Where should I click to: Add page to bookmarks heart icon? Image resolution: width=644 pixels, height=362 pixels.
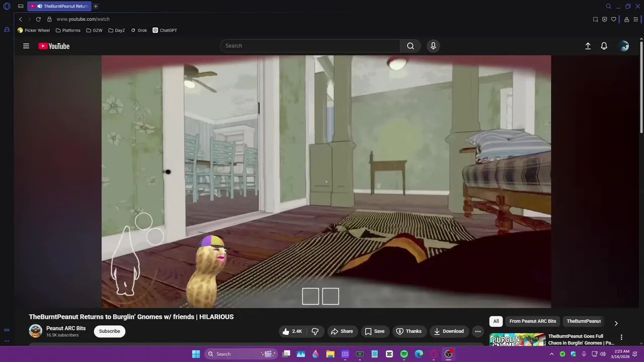(x=613, y=19)
